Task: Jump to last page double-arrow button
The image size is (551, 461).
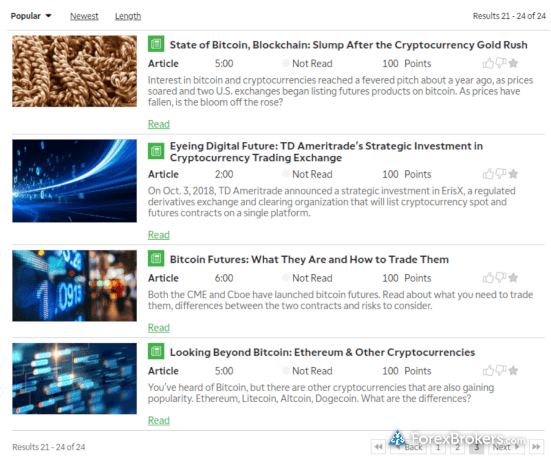Action: tap(536, 447)
